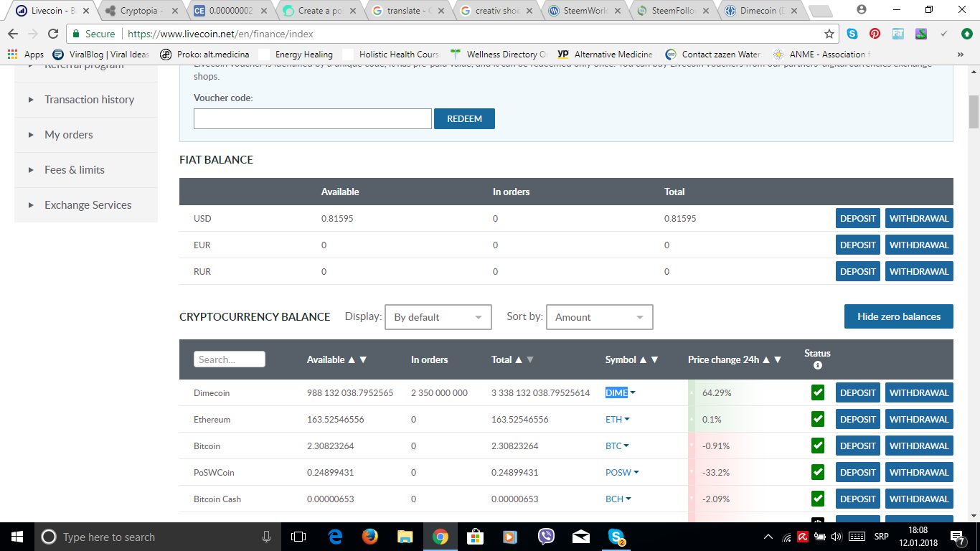Open Microsoft Store from taskbar

coord(476,537)
